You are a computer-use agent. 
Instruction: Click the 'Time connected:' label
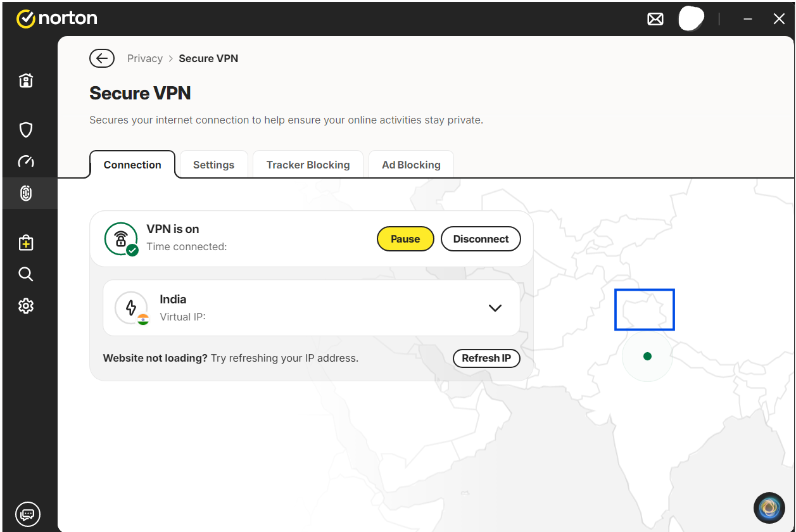tap(187, 246)
